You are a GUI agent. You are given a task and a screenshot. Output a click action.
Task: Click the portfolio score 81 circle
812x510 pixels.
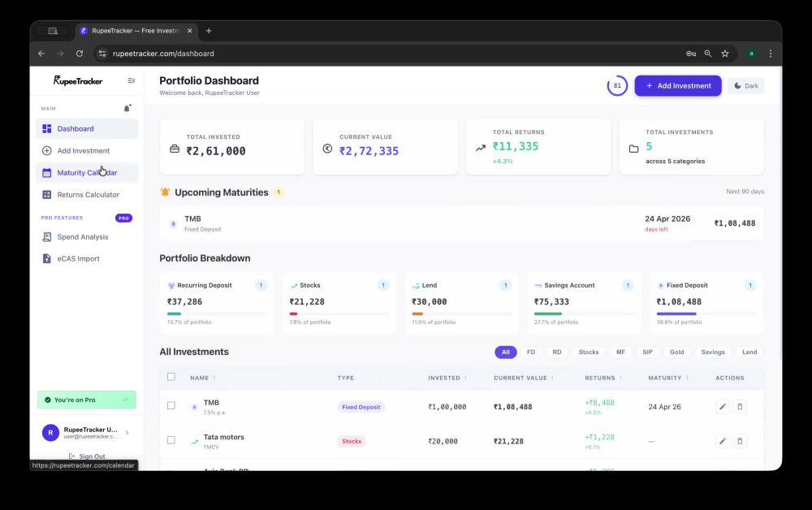coord(617,86)
